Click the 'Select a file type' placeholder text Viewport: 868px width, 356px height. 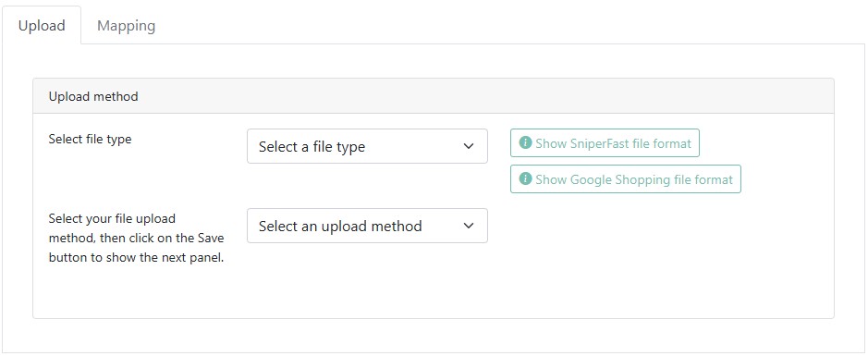(x=312, y=147)
